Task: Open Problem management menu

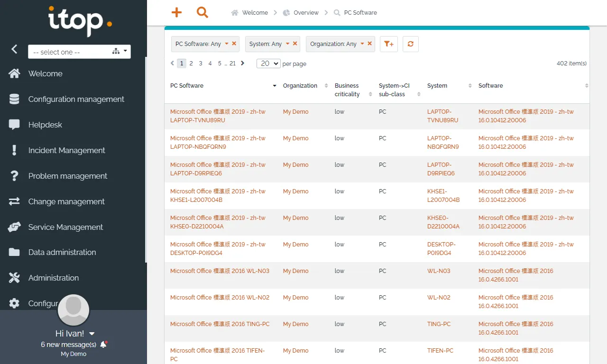Action: tap(68, 176)
